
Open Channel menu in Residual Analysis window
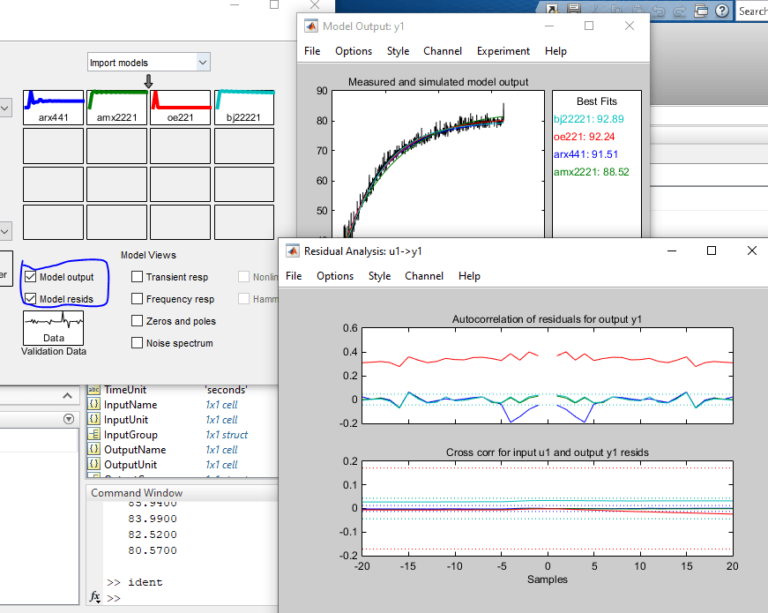424,276
